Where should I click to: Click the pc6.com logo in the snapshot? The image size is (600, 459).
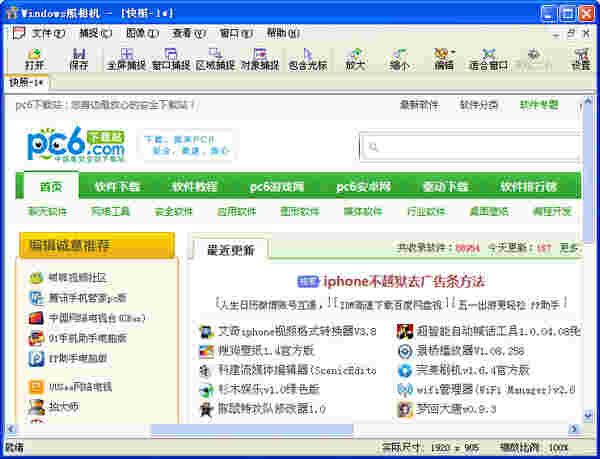(x=76, y=144)
